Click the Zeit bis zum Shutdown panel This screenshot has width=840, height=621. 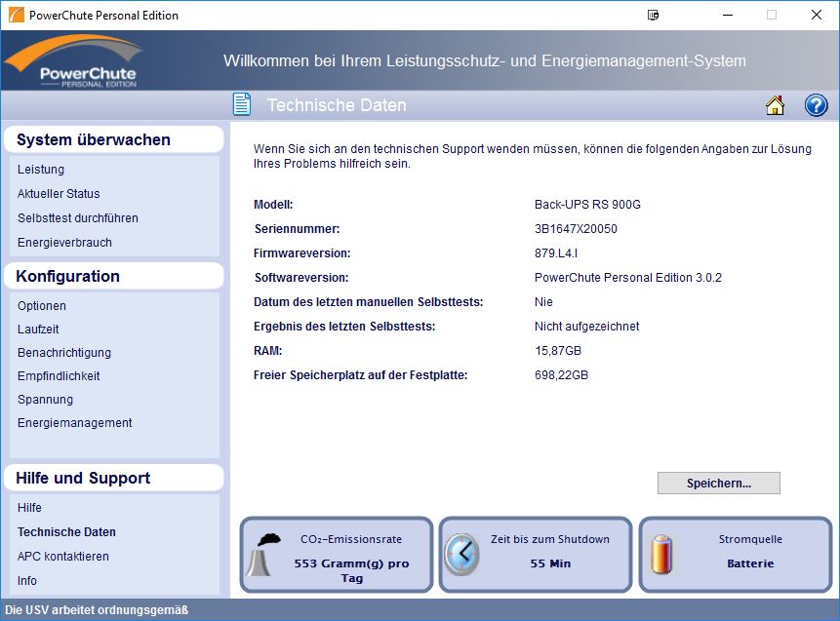536,555
